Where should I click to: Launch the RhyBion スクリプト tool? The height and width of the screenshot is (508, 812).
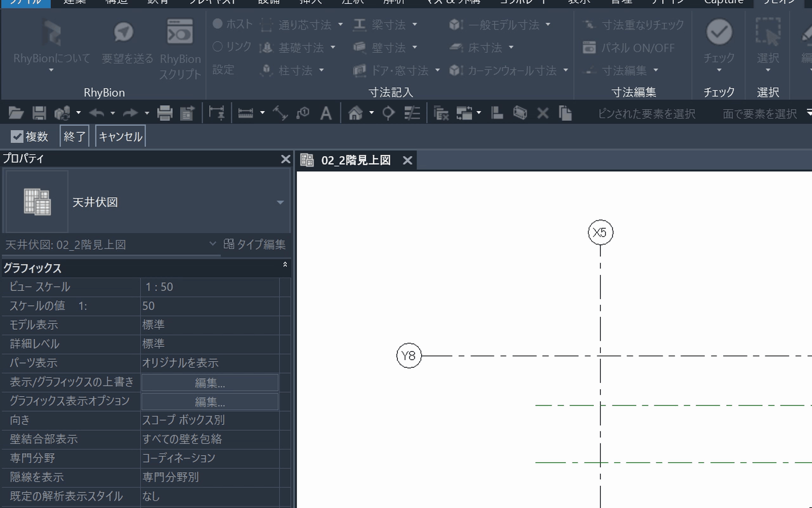[x=180, y=32]
